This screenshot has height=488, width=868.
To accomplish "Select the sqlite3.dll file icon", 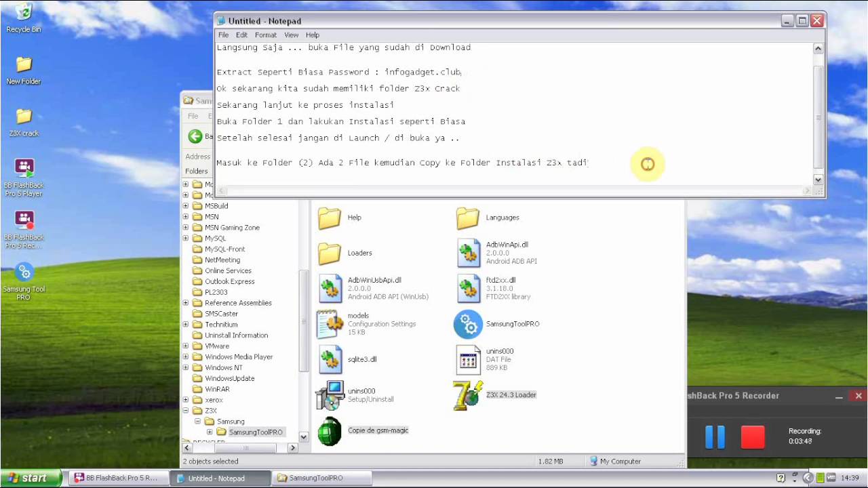I will (330, 359).
